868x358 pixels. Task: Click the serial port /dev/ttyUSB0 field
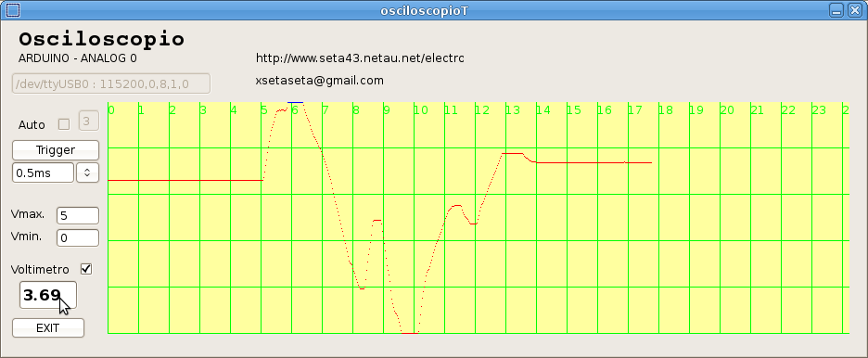click(x=111, y=83)
